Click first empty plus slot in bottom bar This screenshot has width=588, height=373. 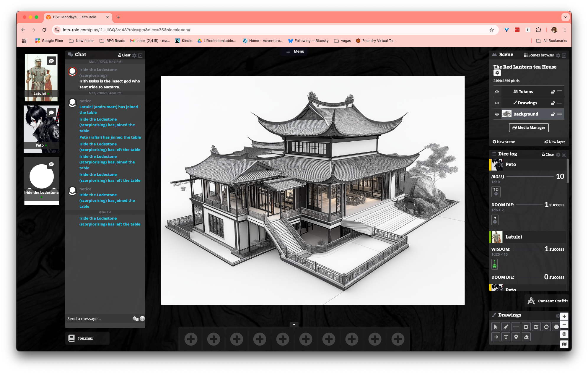191,339
